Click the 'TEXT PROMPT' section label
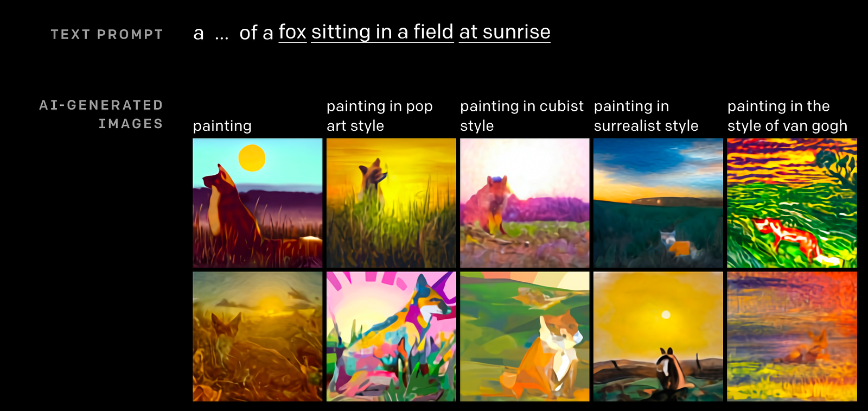 point(107,34)
